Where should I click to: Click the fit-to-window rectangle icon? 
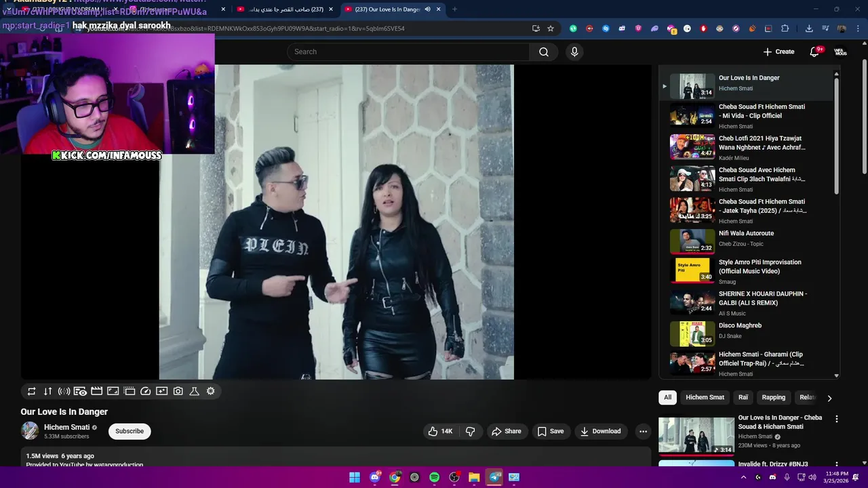click(x=113, y=391)
